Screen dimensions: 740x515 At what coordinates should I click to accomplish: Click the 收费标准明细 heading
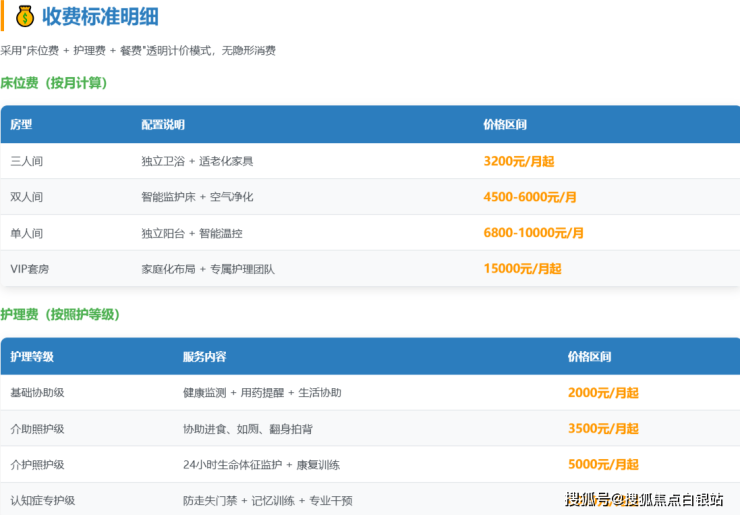pos(100,17)
